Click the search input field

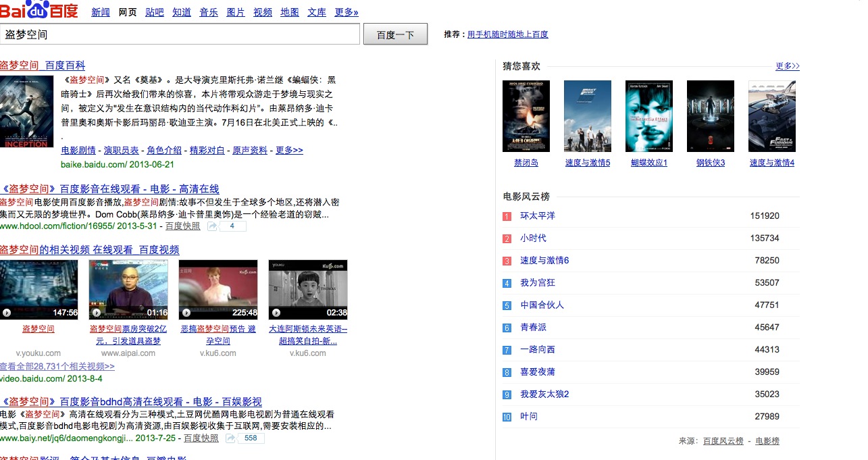point(180,34)
